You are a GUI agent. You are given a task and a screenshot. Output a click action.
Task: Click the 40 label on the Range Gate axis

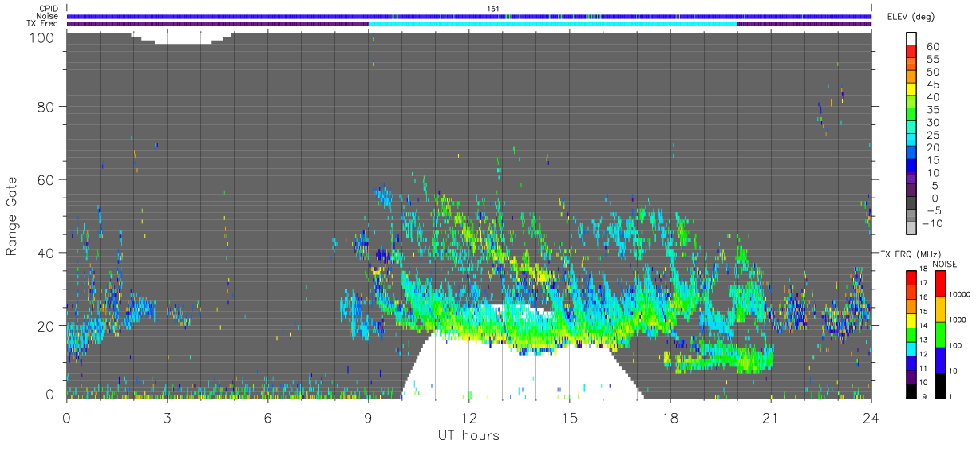point(46,253)
